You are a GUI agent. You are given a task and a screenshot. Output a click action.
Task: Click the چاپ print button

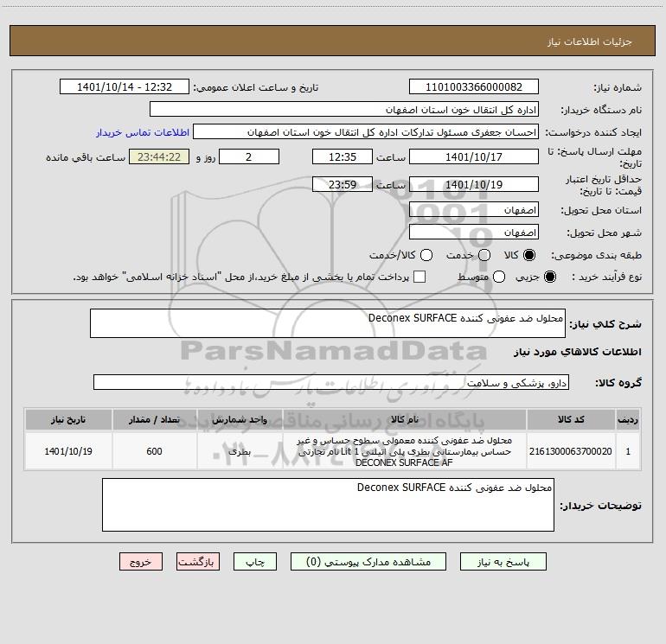point(255,562)
